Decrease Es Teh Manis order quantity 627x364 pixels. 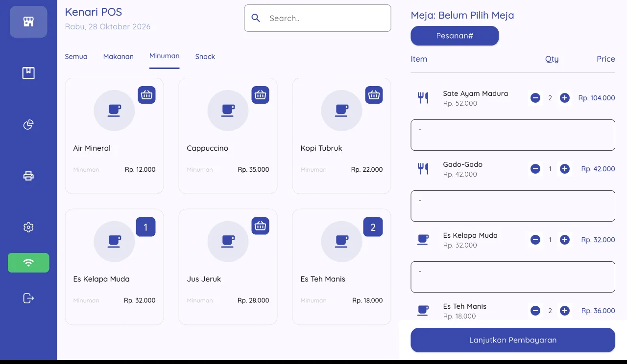[535, 311]
